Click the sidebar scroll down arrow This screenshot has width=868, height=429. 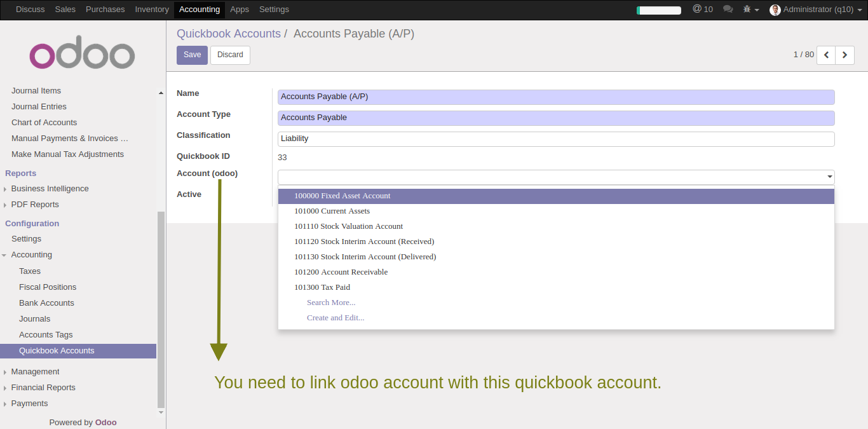pyautogui.click(x=161, y=412)
